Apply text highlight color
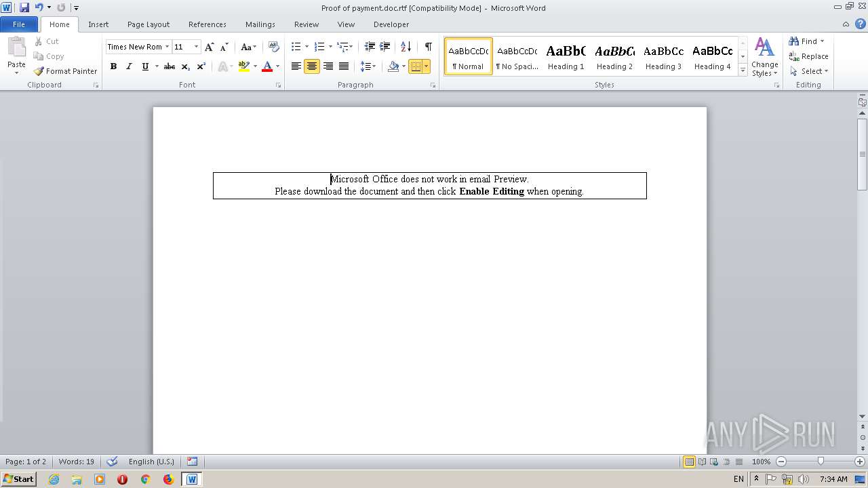Image resolution: width=868 pixels, height=488 pixels. coord(244,66)
